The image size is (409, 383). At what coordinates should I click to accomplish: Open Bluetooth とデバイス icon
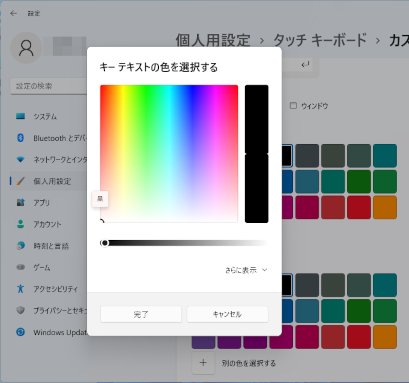click(x=20, y=138)
